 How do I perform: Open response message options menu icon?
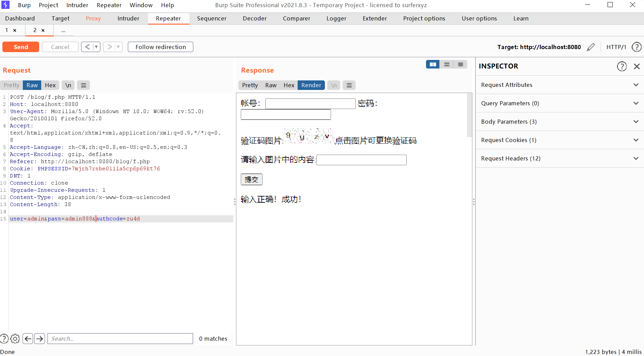click(x=349, y=85)
